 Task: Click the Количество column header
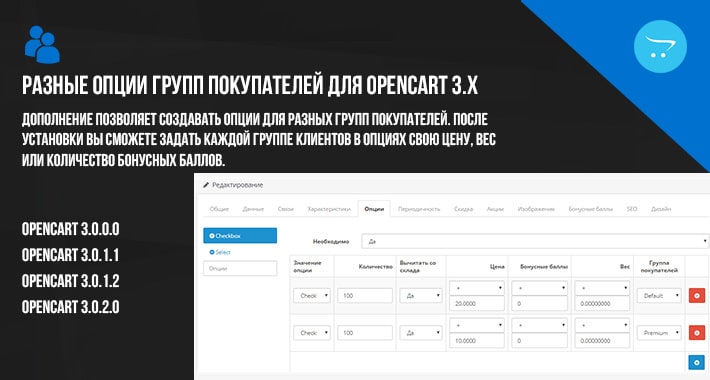pos(375,267)
